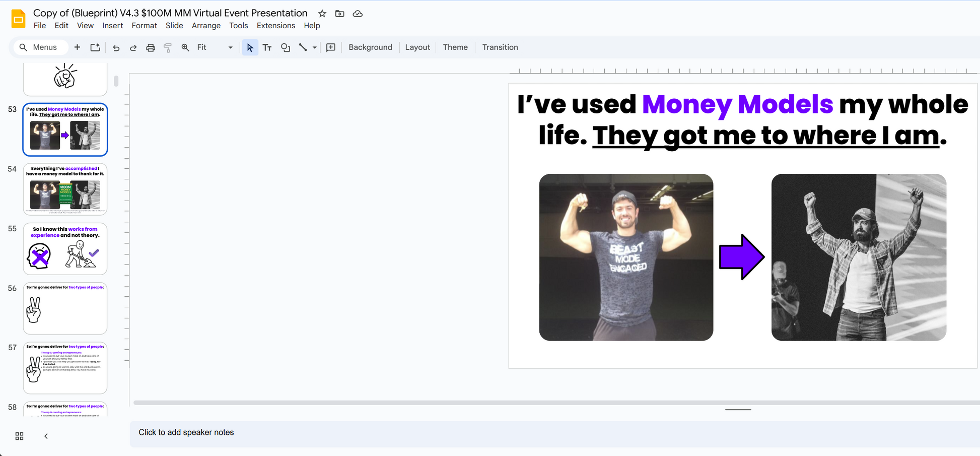The height and width of the screenshot is (456, 980).
Task: Click the print icon
Action: 150,47
